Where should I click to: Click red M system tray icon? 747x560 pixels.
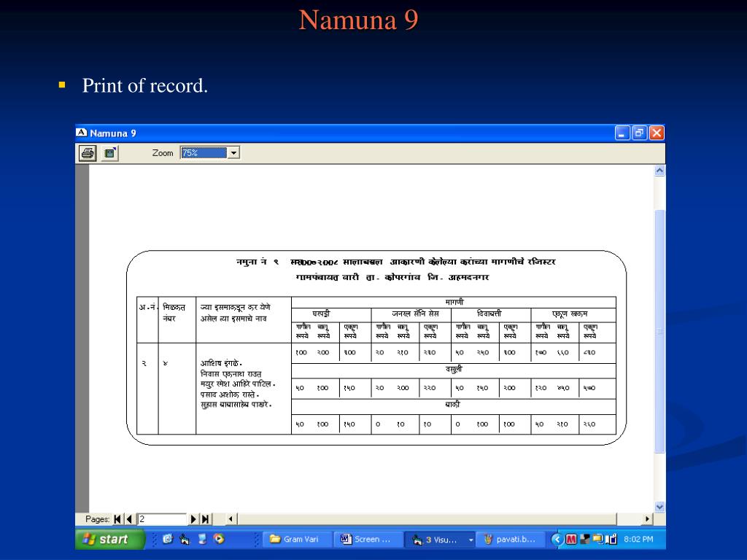[x=570, y=539]
